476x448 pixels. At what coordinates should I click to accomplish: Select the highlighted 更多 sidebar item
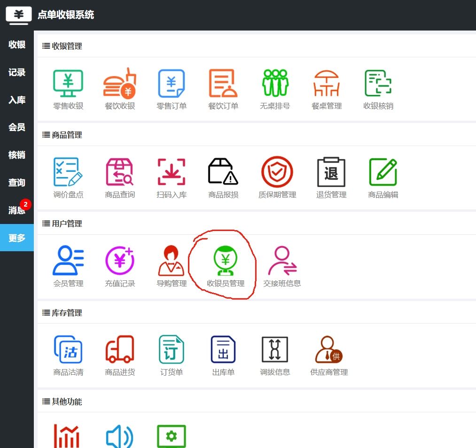point(17,238)
